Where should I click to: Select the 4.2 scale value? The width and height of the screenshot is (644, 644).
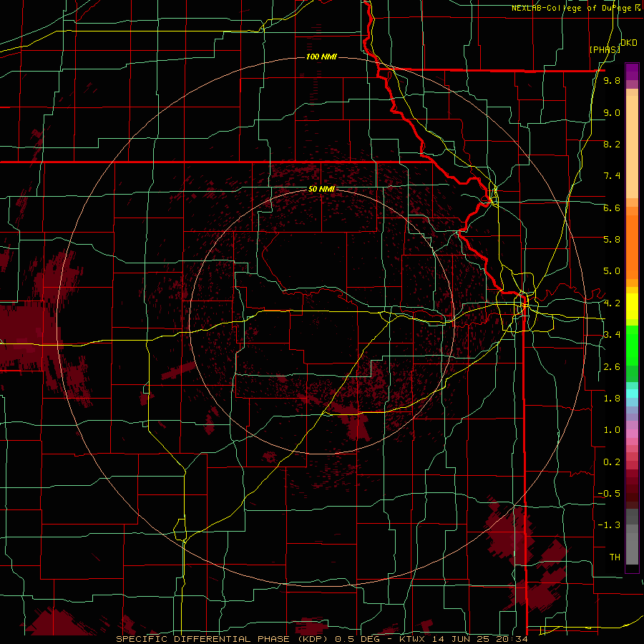tap(612, 303)
